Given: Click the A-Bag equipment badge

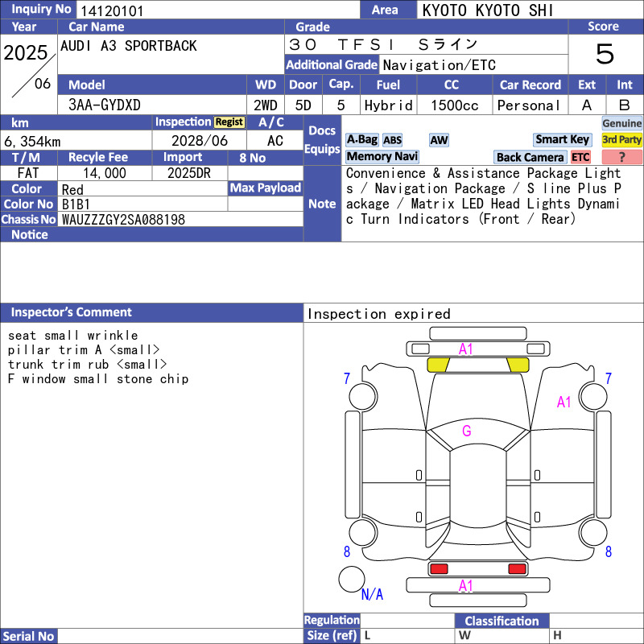Looking at the screenshot, I should pyautogui.click(x=361, y=139).
